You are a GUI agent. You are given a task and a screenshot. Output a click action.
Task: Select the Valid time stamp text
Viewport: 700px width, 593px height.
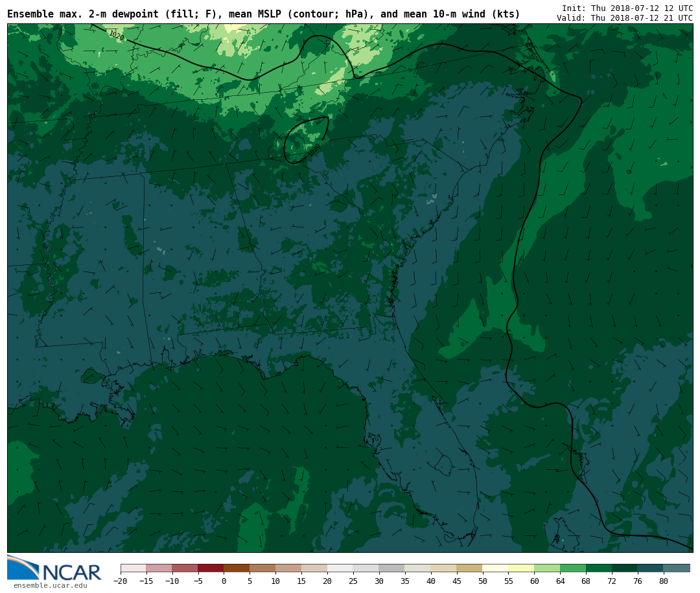[x=624, y=18]
